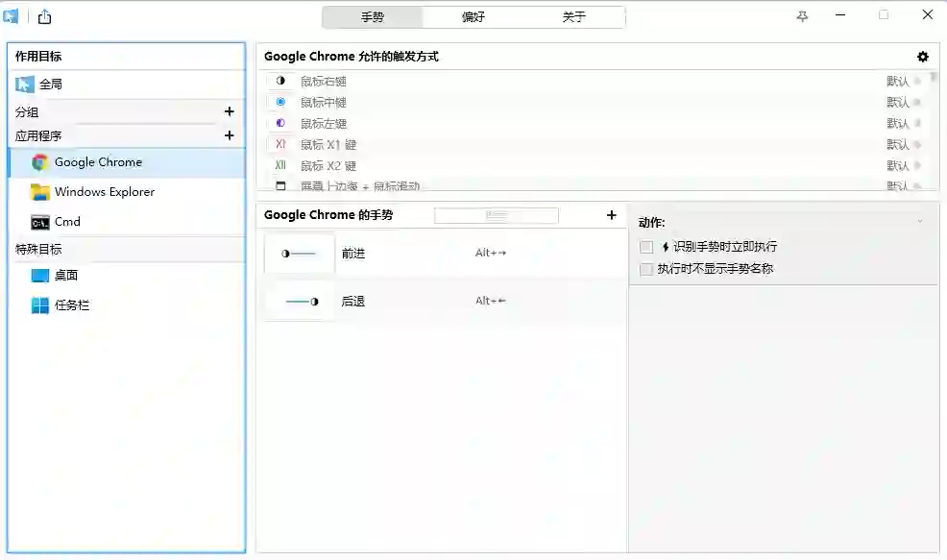Click the 后退 gesture thumbnail
The height and width of the screenshot is (560, 947).
[x=300, y=301]
